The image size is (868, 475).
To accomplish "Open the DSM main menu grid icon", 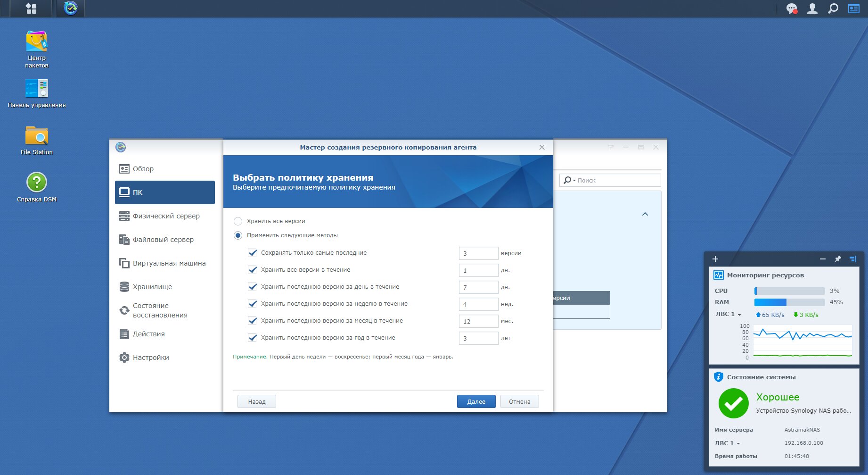I will (x=31, y=8).
